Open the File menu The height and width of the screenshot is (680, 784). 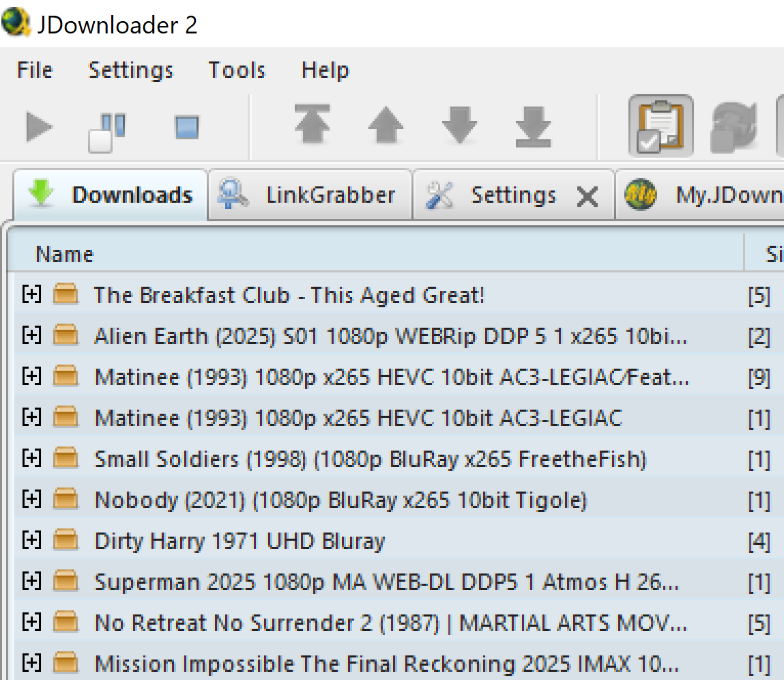coord(35,70)
